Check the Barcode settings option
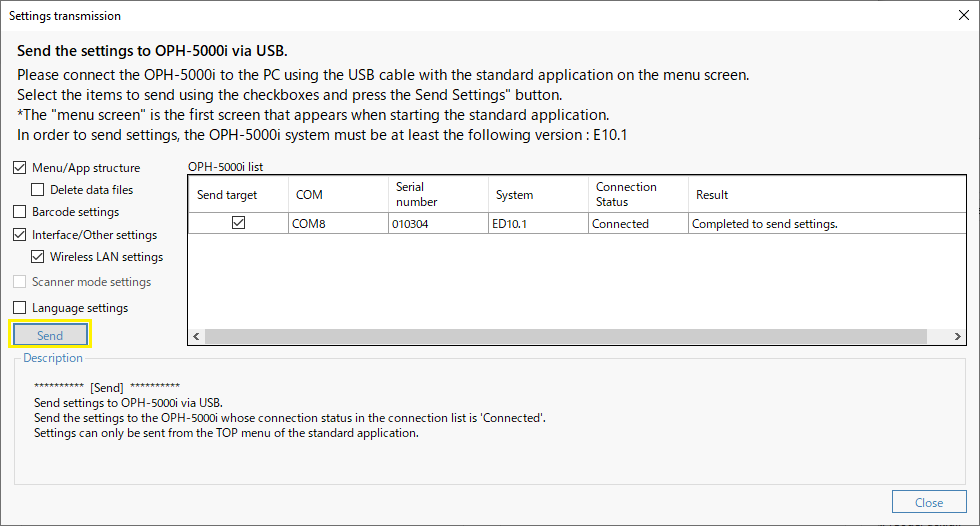The image size is (980, 526). 19,212
